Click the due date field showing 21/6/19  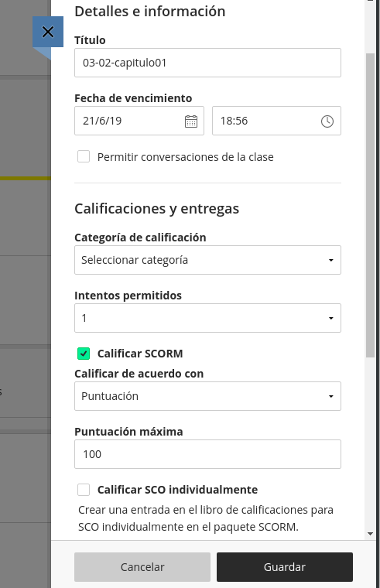139,121
